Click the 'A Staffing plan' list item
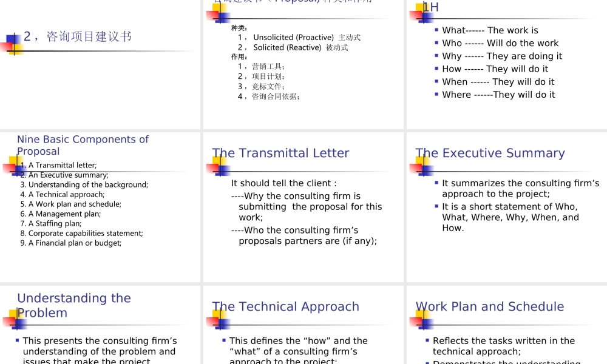Image resolution: width=607 pixels, height=364 pixels. (x=55, y=223)
